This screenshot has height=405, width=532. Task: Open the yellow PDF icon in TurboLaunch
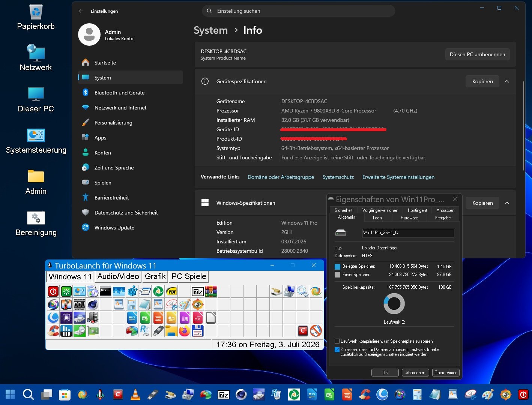click(x=171, y=291)
